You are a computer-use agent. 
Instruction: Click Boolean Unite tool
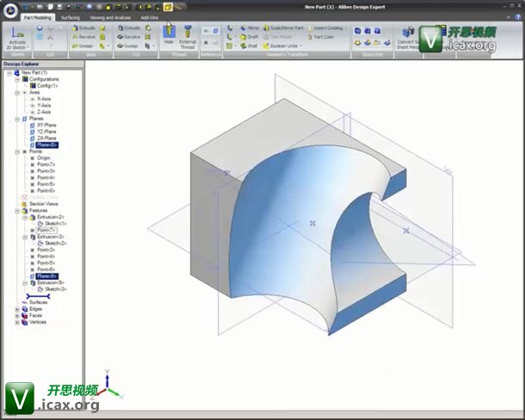(281, 46)
